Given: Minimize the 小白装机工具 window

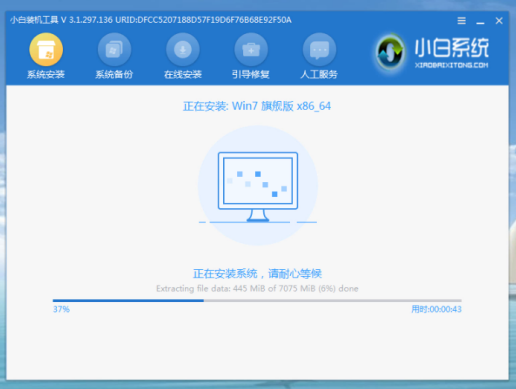Looking at the screenshot, I should point(480,22).
